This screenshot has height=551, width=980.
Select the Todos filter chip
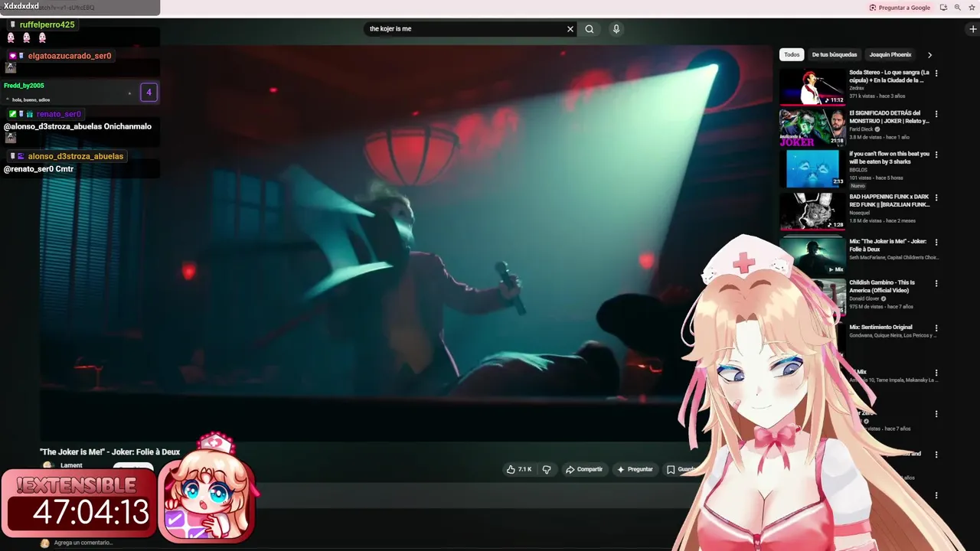click(x=792, y=55)
